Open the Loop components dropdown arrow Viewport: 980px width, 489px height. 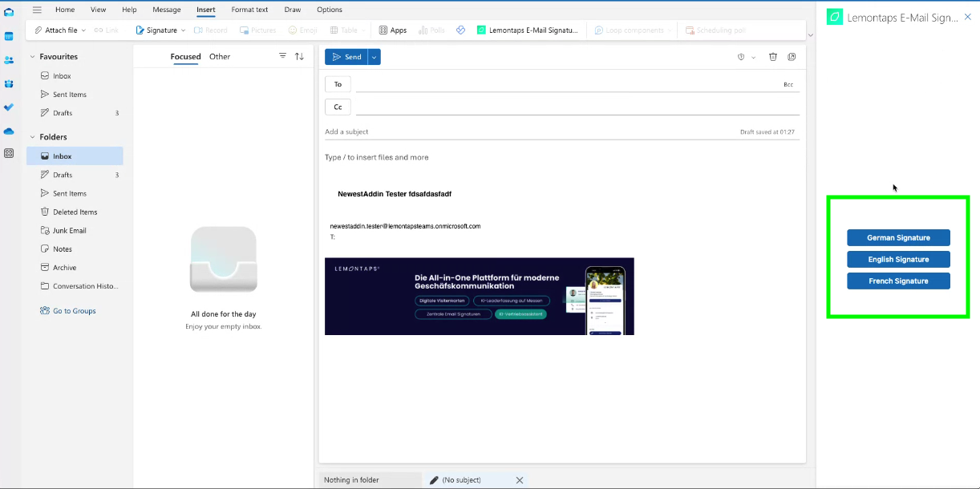[670, 30]
